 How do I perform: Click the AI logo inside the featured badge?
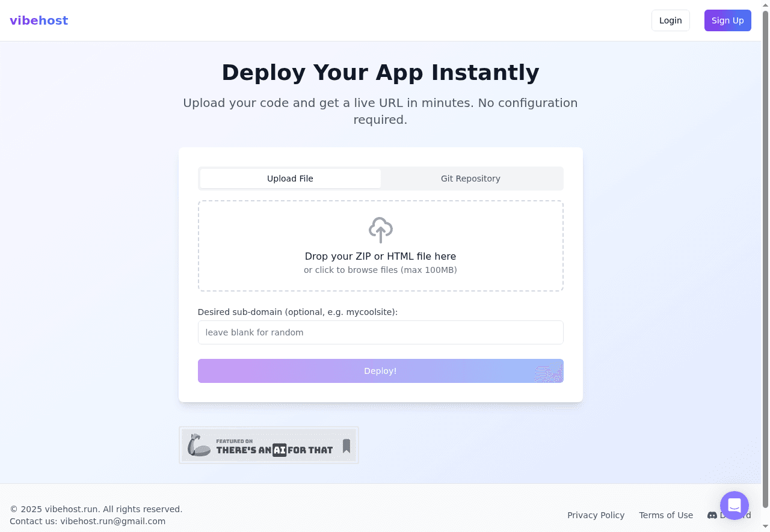click(x=278, y=449)
